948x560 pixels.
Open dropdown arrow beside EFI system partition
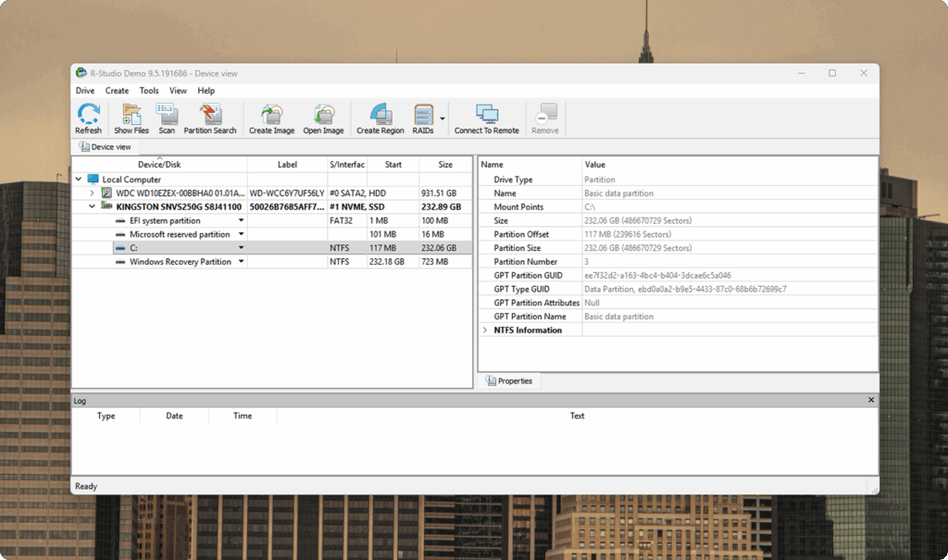(241, 220)
